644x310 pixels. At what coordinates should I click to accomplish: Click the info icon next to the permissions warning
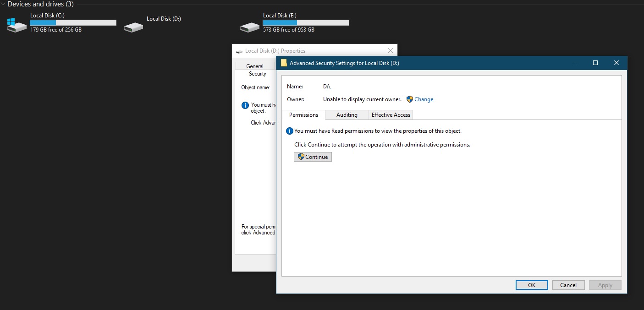[289, 131]
